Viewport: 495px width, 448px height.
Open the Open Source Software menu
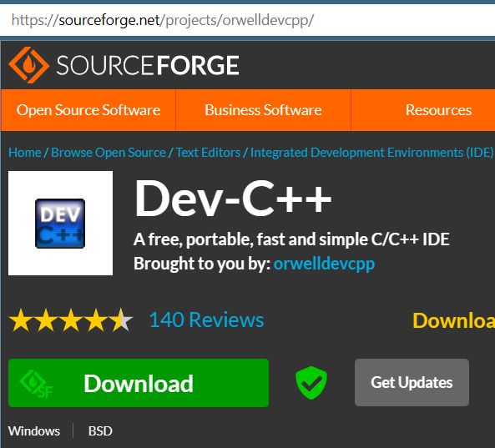point(88,110)
